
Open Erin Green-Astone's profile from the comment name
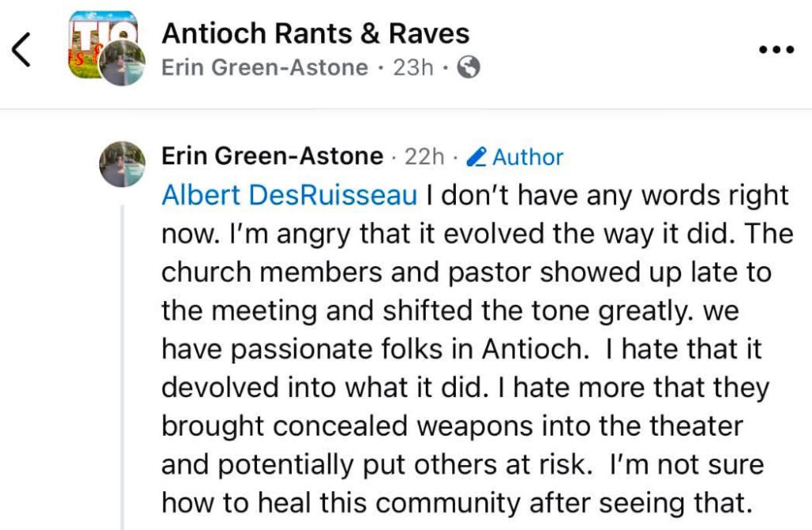tap(273, 156)
